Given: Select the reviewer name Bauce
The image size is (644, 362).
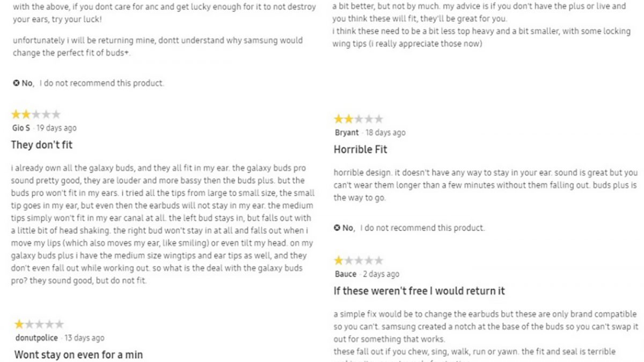Looking at the screenshot, I should (x=346, y=274).
